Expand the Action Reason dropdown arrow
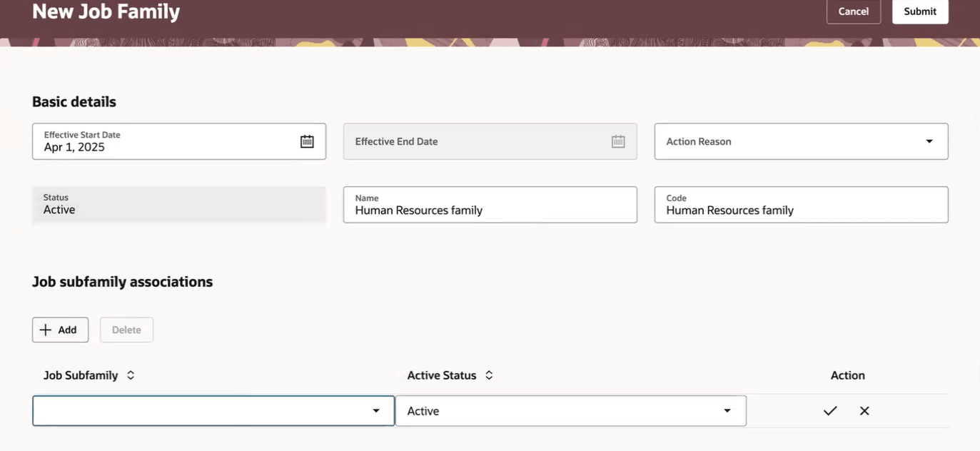This screenshot has width=980, height=451. pos(929,141)
